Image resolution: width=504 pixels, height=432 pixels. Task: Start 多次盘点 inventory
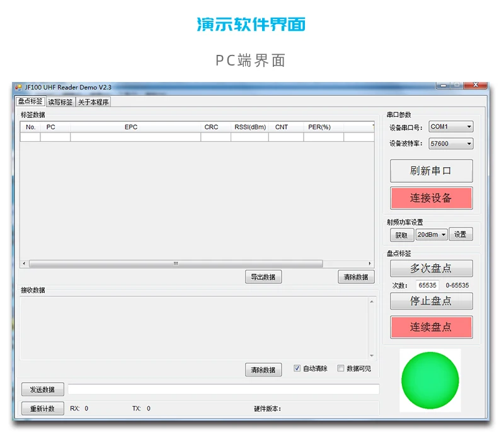coord(432,268)
